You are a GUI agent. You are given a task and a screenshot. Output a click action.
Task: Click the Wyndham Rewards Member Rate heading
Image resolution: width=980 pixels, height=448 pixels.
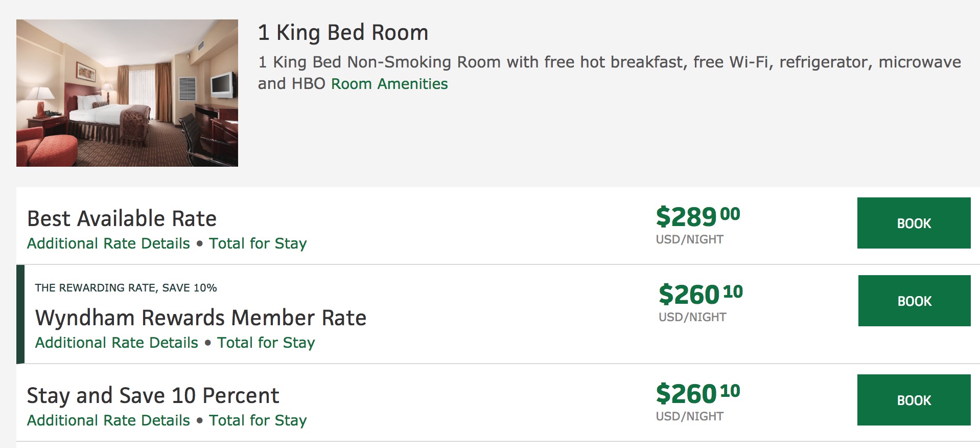[201, 318]
